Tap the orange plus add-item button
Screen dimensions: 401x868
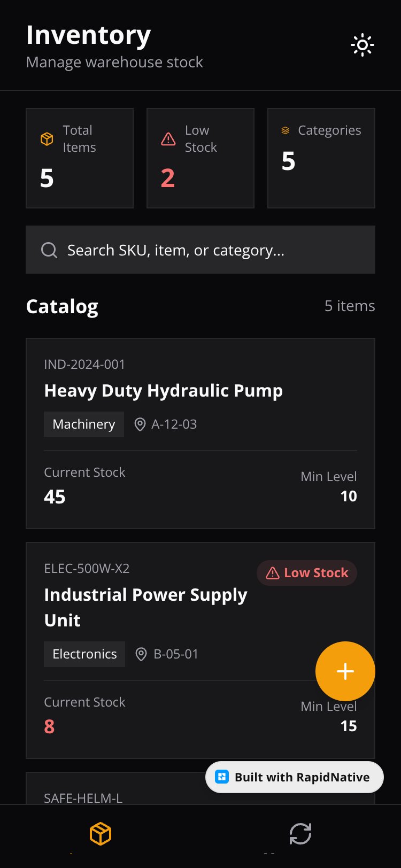[345, 671]
